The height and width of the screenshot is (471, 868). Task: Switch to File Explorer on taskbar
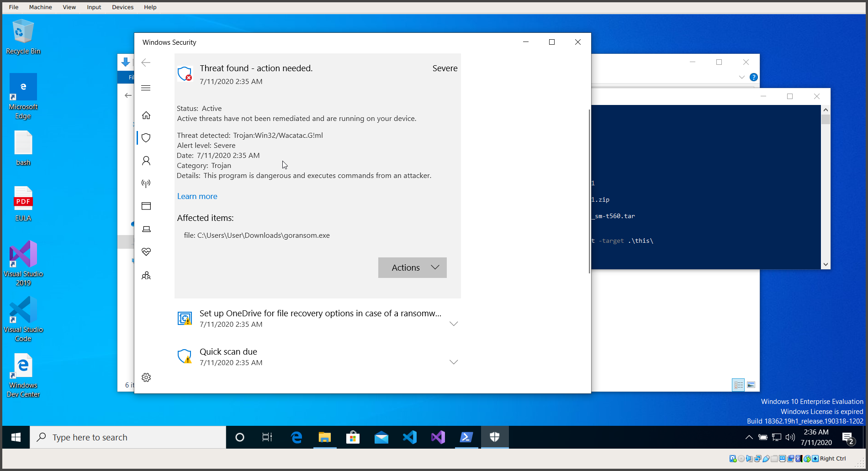325,437
